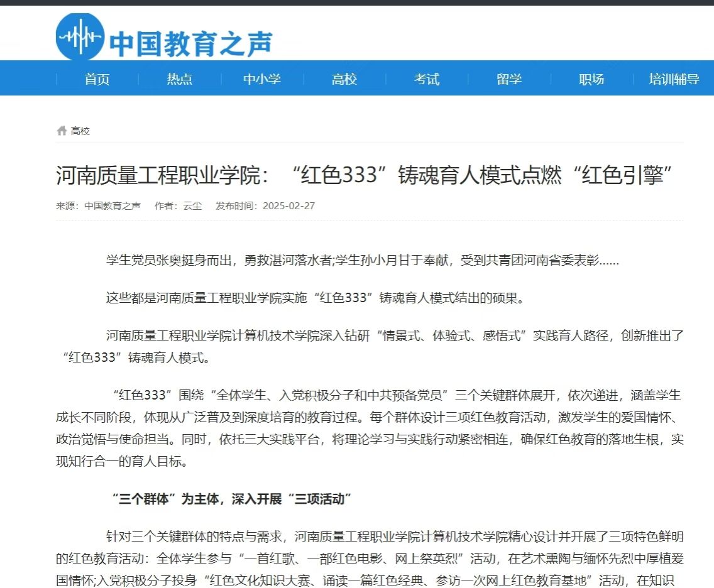Open 高校 in the blue navigation bar
This screenshot has height=588, width=714.
pyautogui.click(x=344, y=79)
